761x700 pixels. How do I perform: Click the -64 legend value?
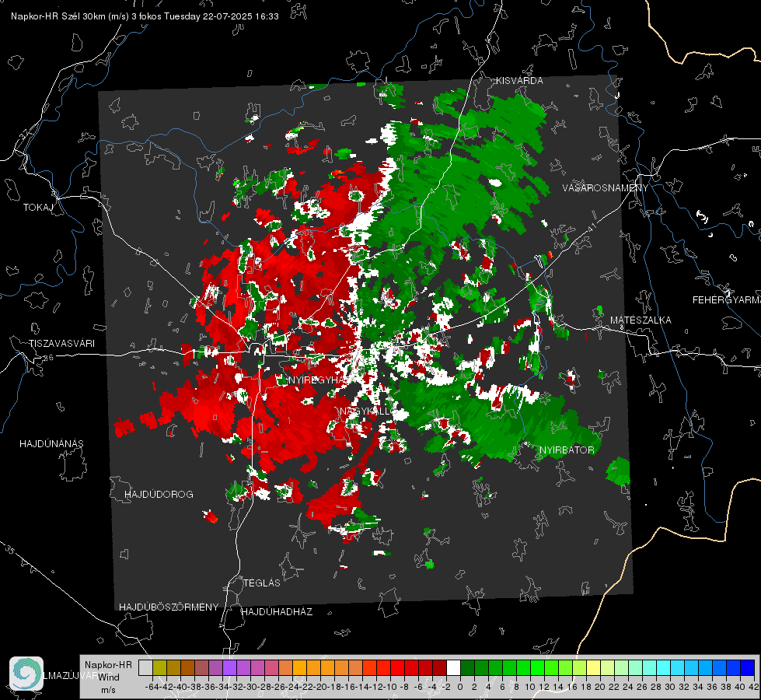click(152, 687)
